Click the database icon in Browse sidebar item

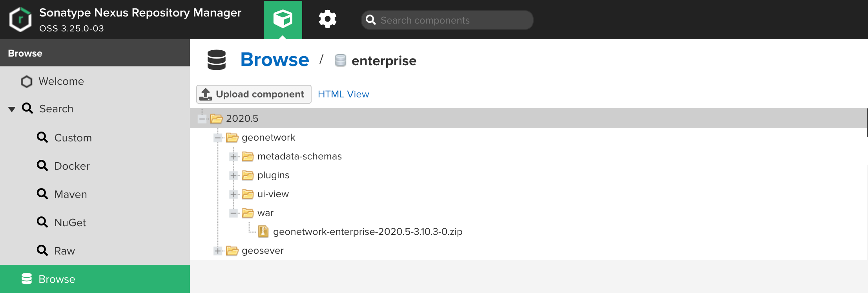[x=27, y=278]
